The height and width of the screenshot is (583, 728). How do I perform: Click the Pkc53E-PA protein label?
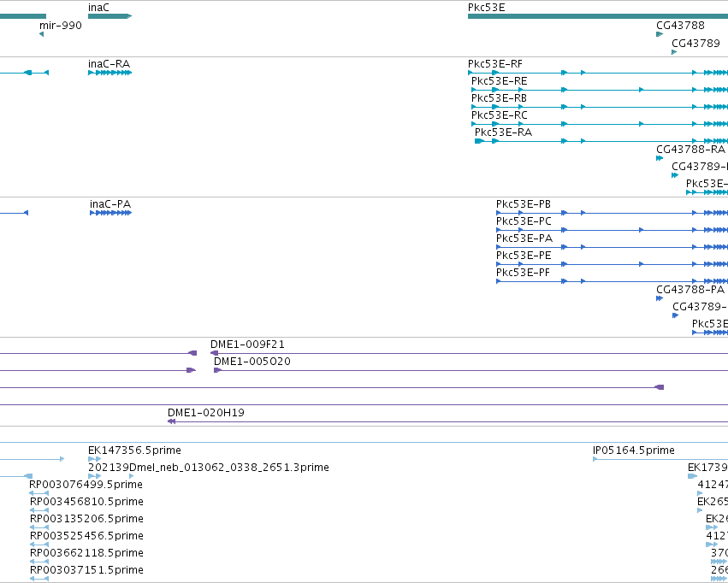tap(524, 238)
